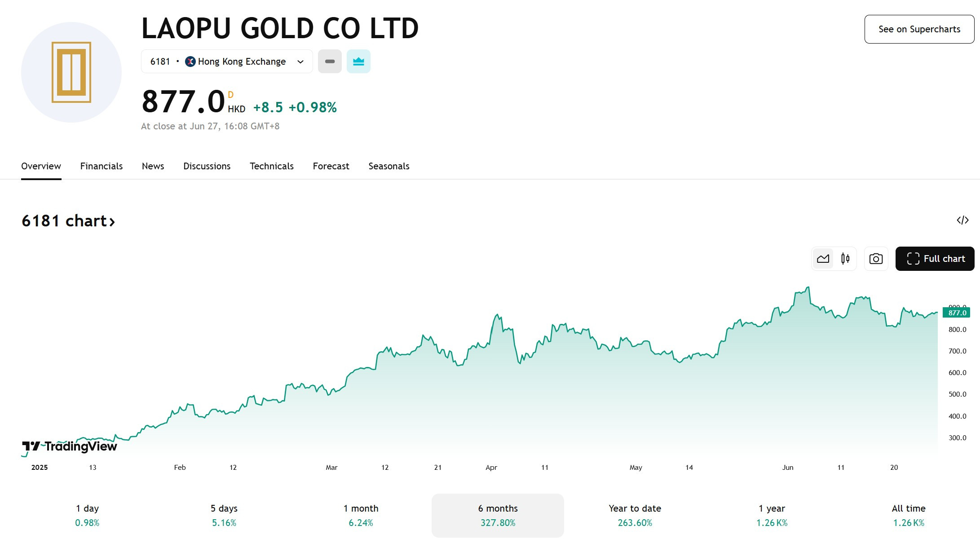Viewport: 980px width, 539px height.
Task: Click the gray dash status badge
Action: (x=330, y=62)
